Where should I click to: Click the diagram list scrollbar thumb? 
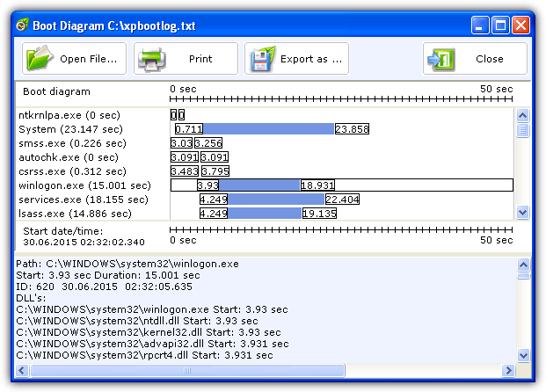tap(522, 130)
